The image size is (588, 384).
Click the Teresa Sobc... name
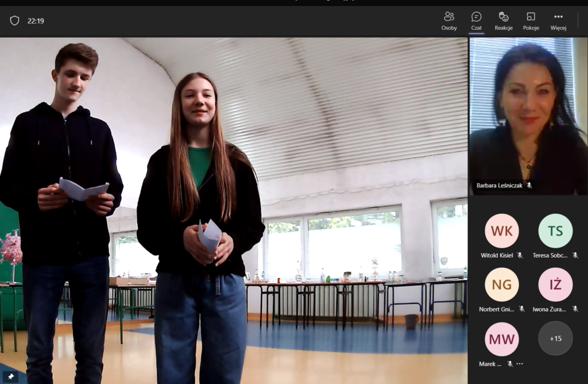coord(550,255)
